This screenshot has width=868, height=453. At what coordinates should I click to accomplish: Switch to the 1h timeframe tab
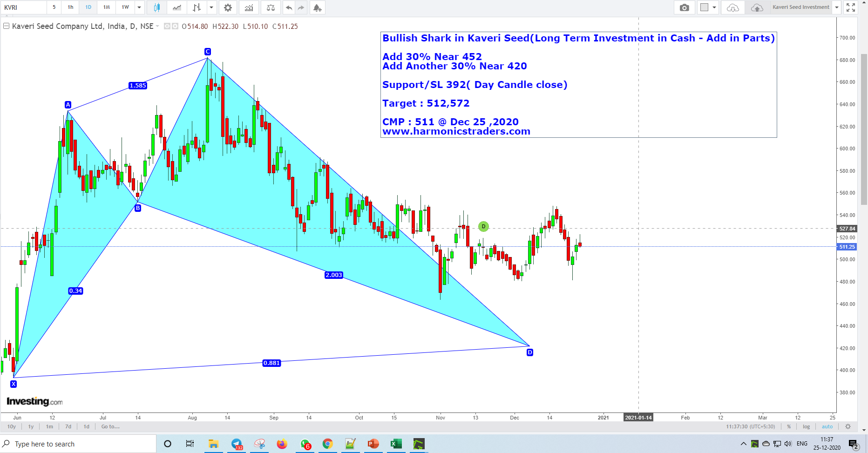[70, 7]
